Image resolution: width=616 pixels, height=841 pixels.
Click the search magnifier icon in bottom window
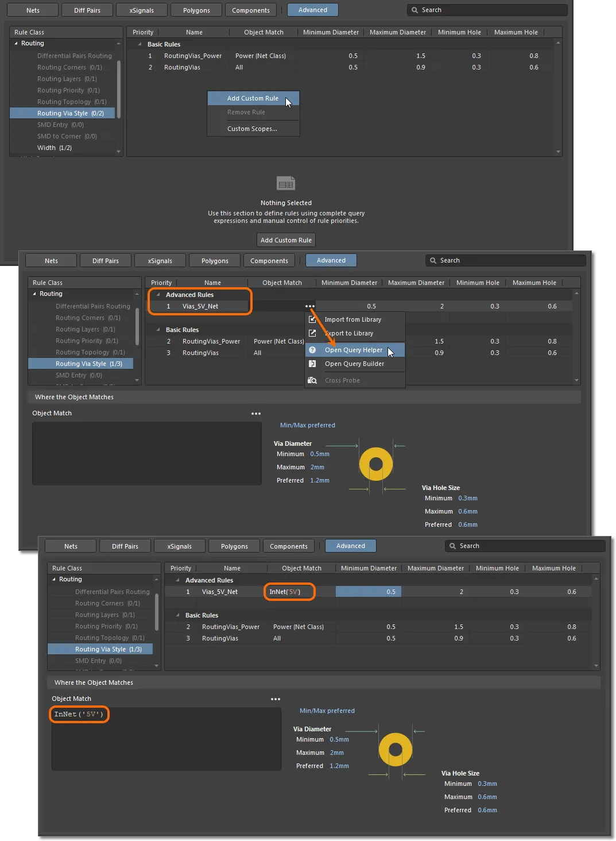tap(452, 546)
